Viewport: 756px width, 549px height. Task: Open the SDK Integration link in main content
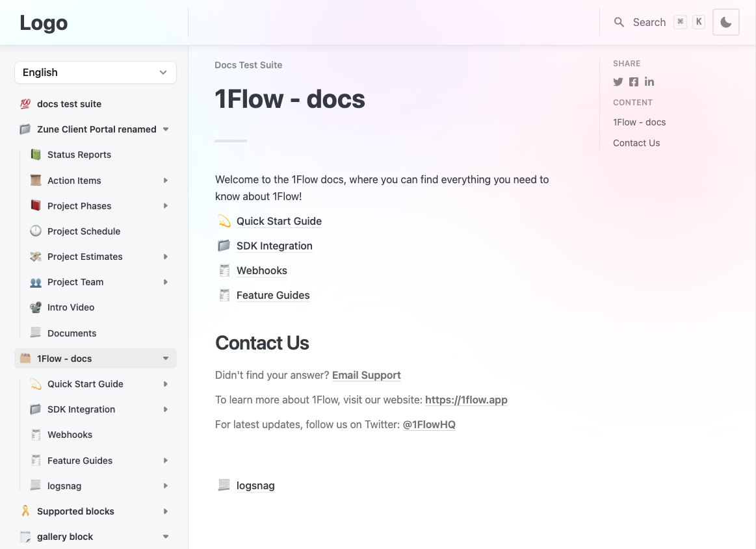tap(274, 246)
